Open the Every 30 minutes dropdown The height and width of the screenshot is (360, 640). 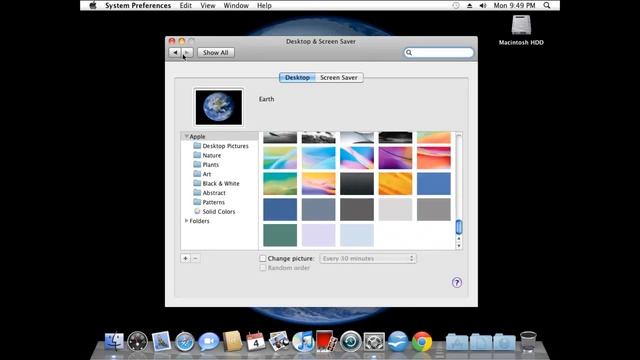click(x=368, y=258)
